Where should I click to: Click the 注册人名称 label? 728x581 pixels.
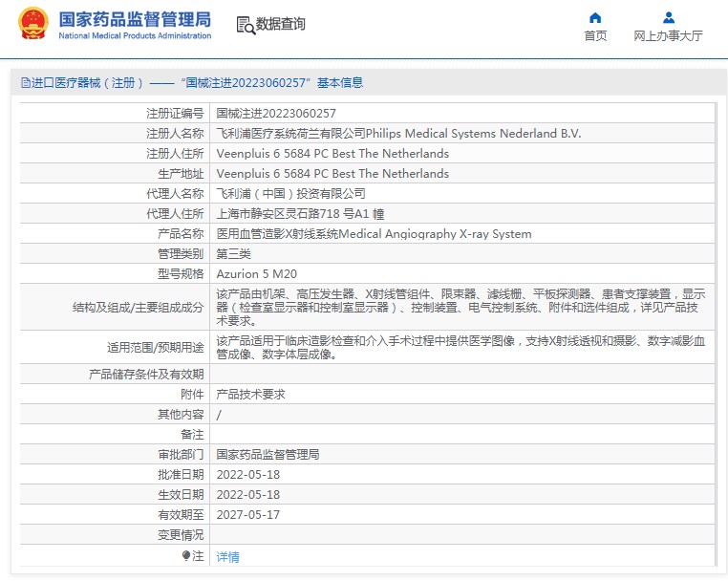[175, 133]
